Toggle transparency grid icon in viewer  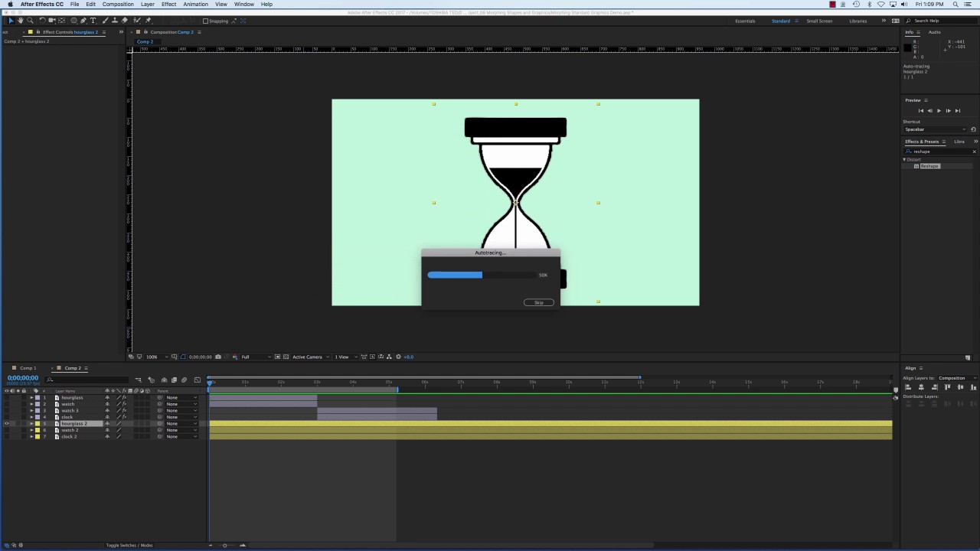286,357
